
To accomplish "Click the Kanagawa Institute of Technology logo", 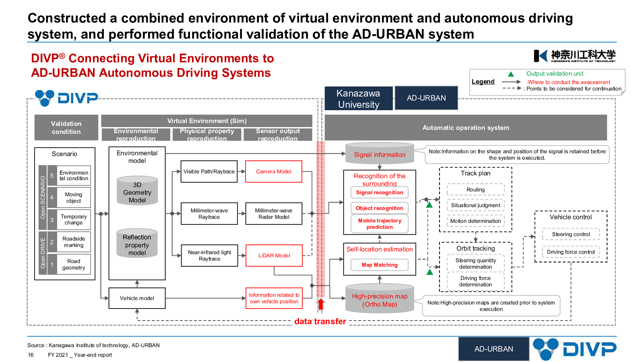I will 575,56.
